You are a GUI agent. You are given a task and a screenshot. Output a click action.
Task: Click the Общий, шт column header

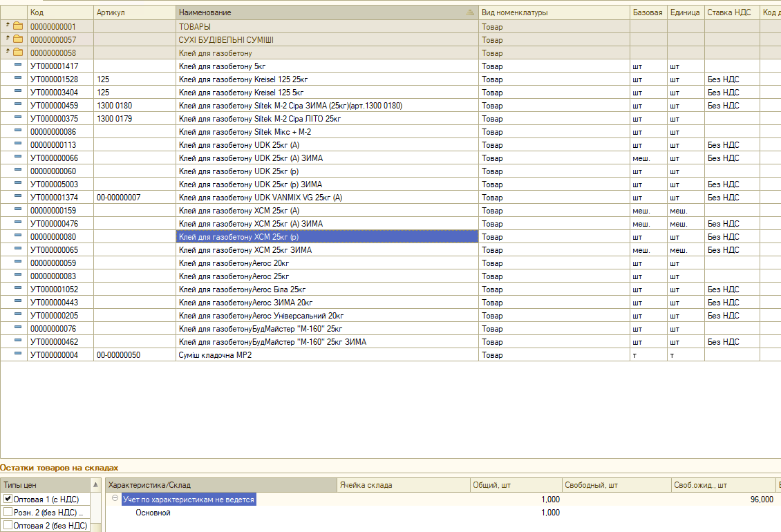(x=516, y=485)
